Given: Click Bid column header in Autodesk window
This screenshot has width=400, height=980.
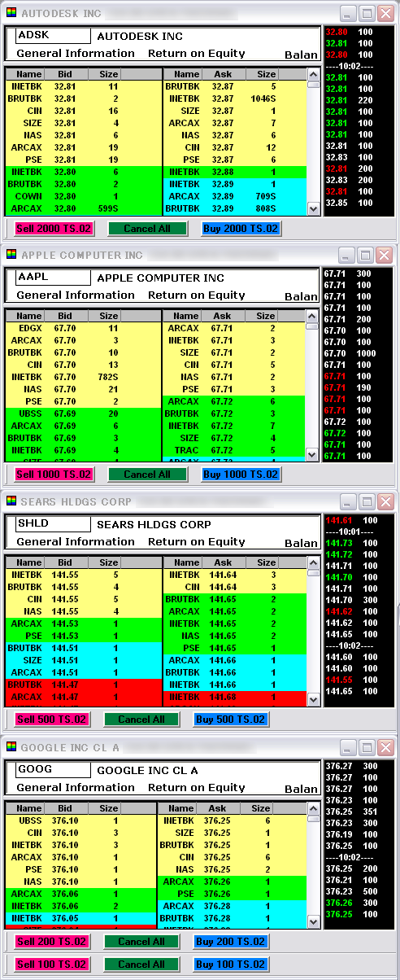Looking at the screenshot, I should [65, 74].
